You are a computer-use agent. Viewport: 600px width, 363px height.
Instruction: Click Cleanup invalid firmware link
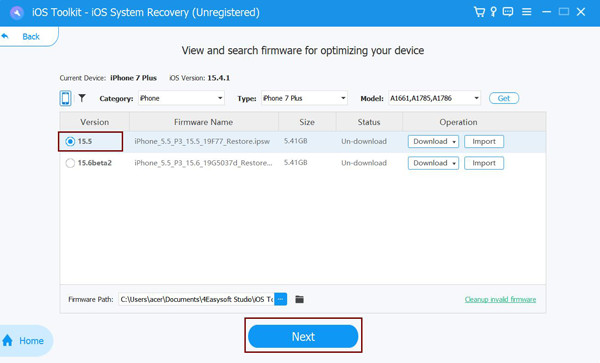coord(500,299)
